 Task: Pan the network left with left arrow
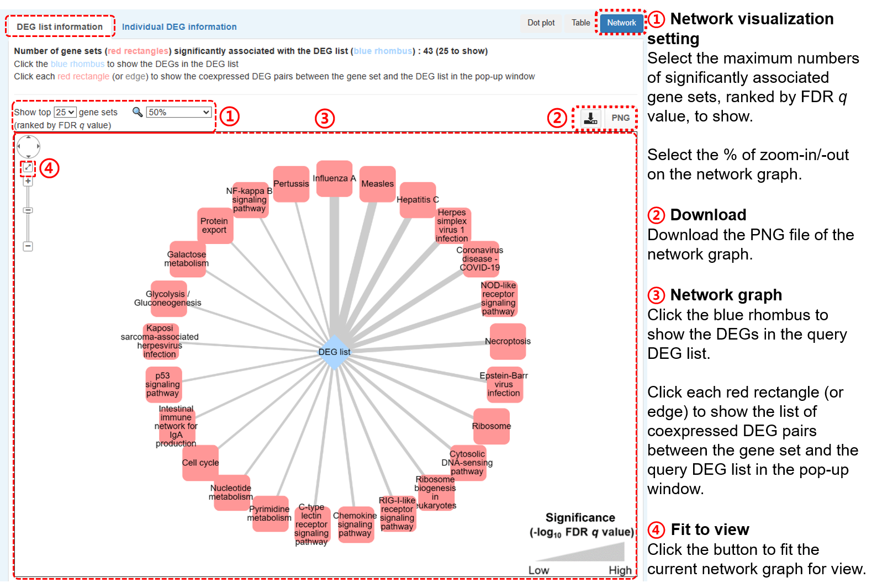19,147
